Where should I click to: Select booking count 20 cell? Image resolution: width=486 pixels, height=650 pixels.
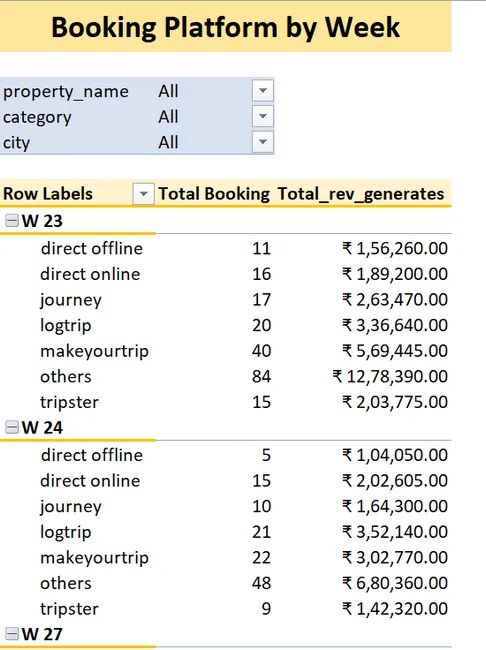click(261, 325)
